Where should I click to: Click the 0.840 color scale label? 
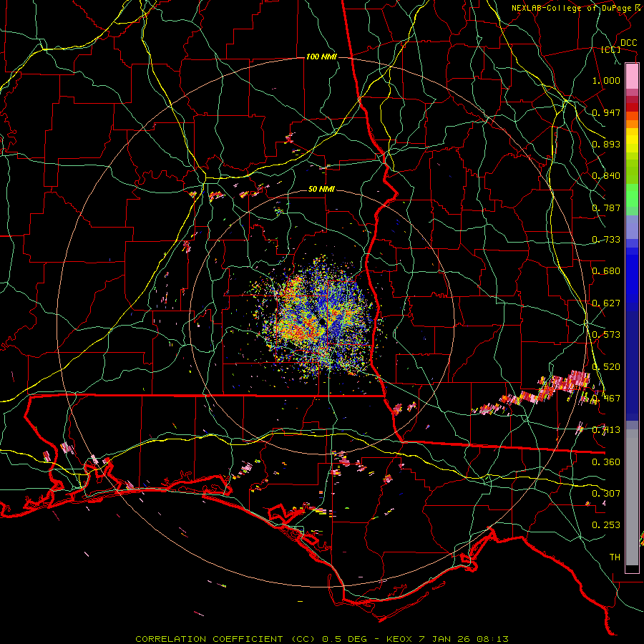606,176
